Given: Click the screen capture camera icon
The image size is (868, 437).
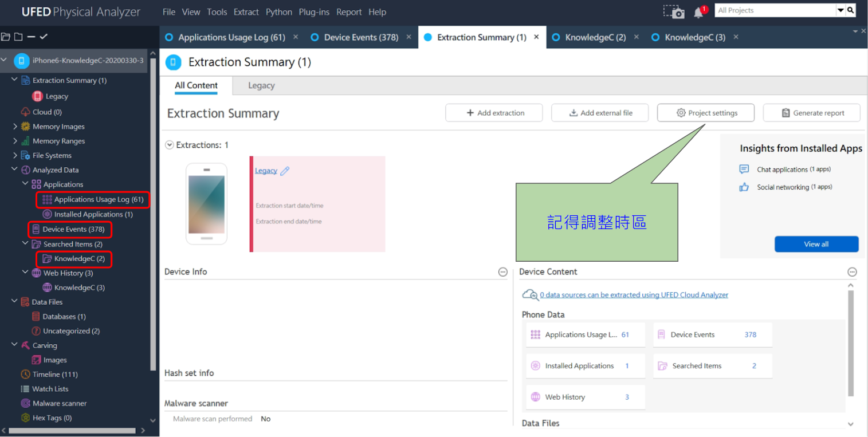Looking at the screenshot, I should point(673,11).
